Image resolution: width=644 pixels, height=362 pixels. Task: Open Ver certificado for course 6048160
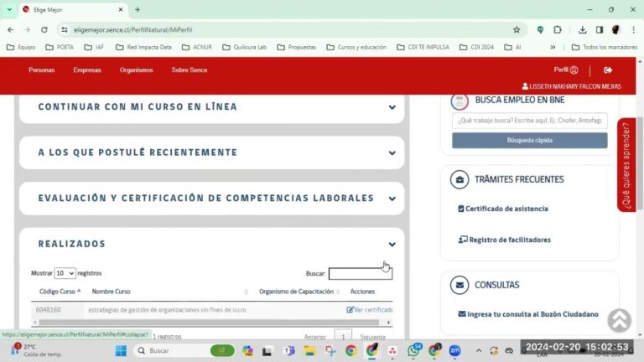(369, 310)
